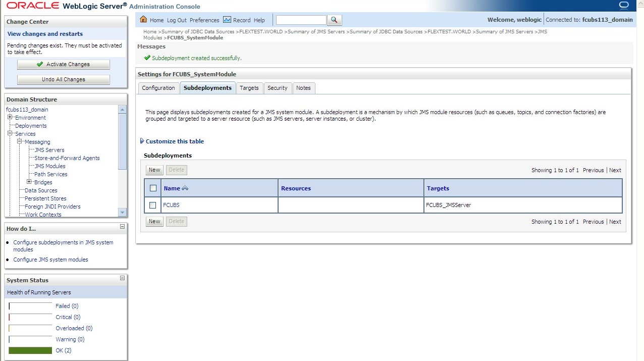Click the Delete button above the table
The height and width of the screenshot is (361, 644).
coord(176,170)
